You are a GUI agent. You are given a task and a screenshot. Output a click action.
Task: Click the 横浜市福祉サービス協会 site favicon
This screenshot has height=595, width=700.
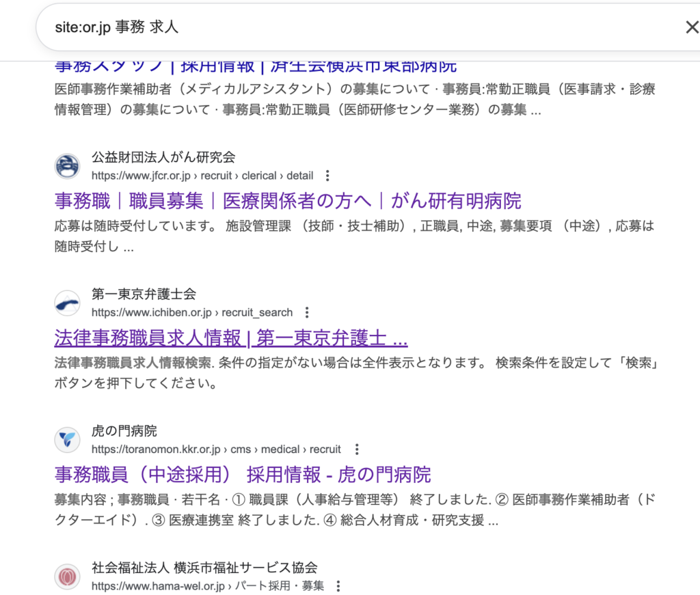tap(67, 577)
